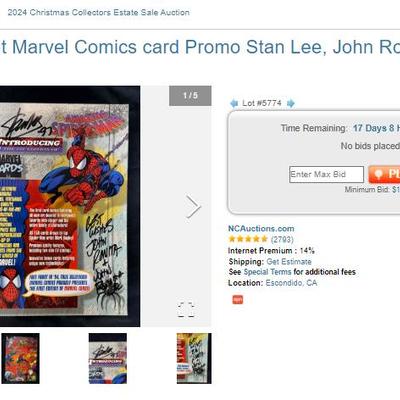Viewport: 400px width, 400px height.
Task: Open the Special Terms link
Action: coord(267,272)
